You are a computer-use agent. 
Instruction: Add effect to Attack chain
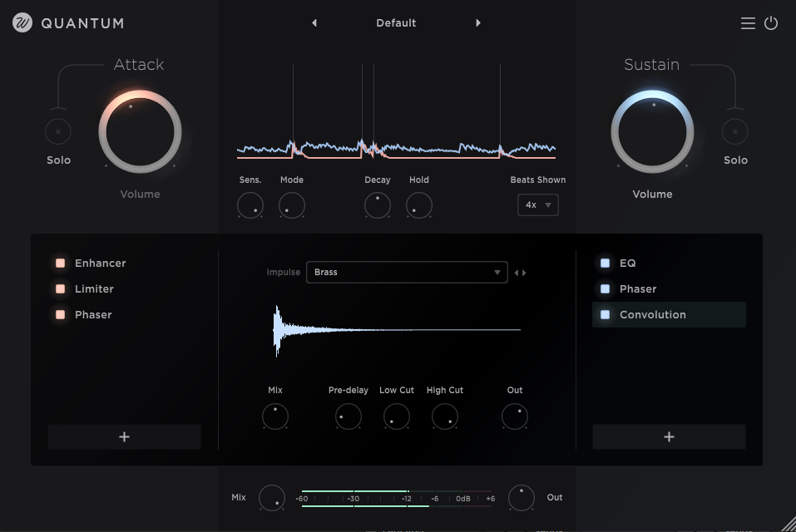tap(124, 436)
